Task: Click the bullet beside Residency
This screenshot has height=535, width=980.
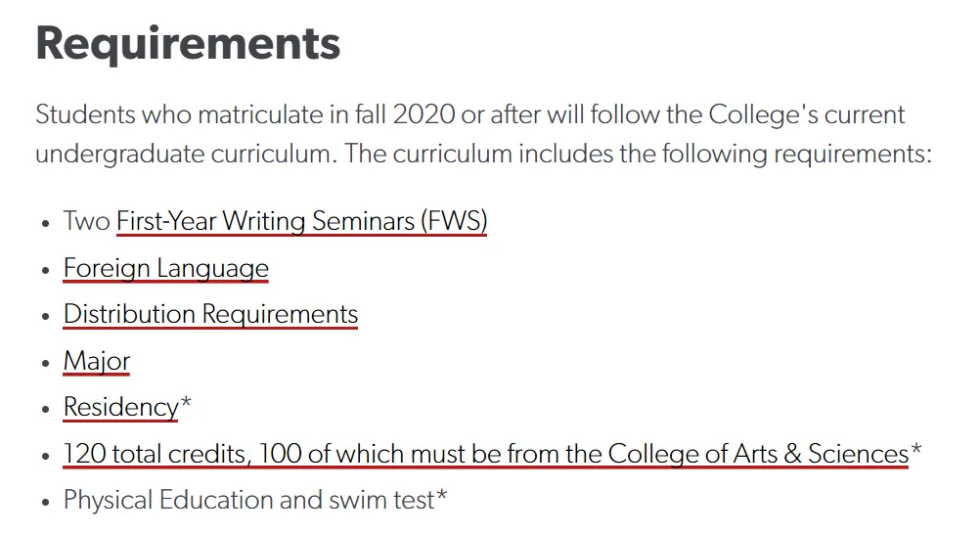Action: point(45,410)
